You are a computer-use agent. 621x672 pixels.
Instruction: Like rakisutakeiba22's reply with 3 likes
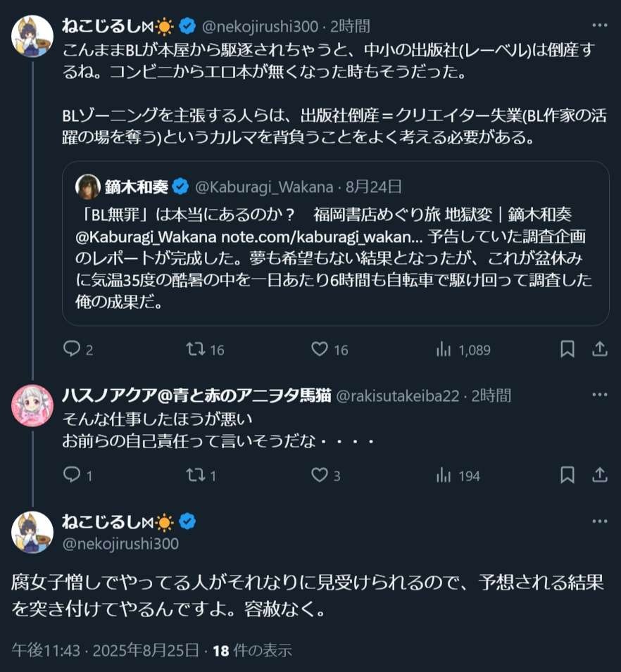click(x=320, y=476)
